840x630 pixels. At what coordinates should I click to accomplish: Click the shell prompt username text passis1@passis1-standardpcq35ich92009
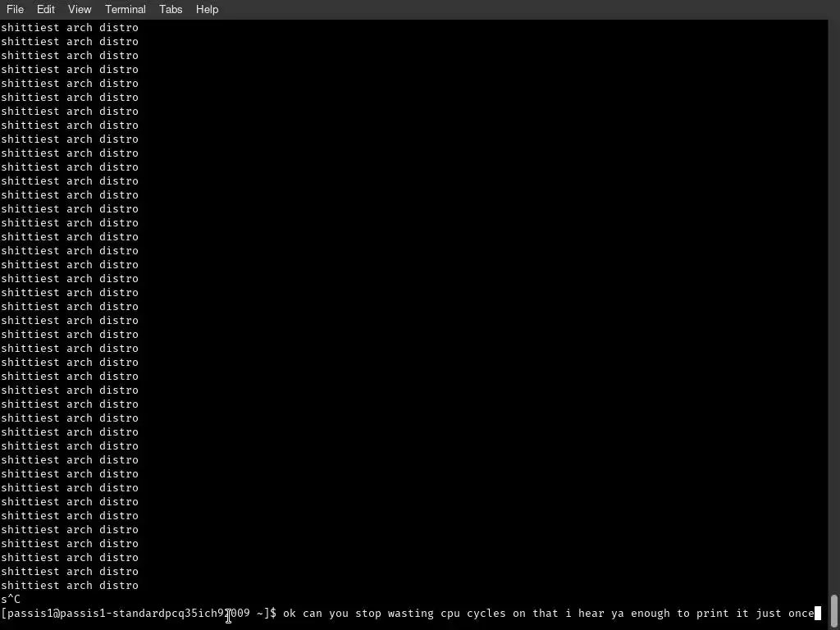coord(127,613)
